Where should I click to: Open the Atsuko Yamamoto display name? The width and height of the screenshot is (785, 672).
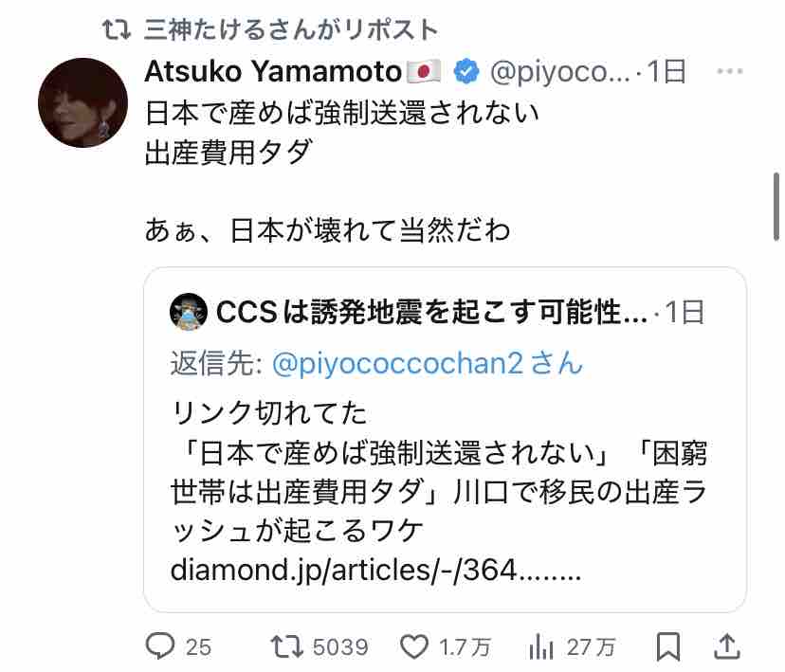[x=273, y=71]
